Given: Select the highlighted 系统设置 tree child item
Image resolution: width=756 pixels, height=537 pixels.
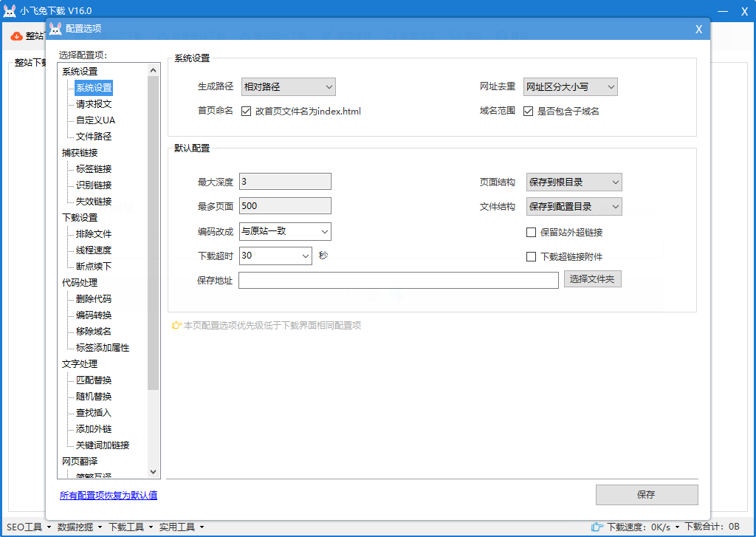Looking at the screenshot, I should [94, 88].
